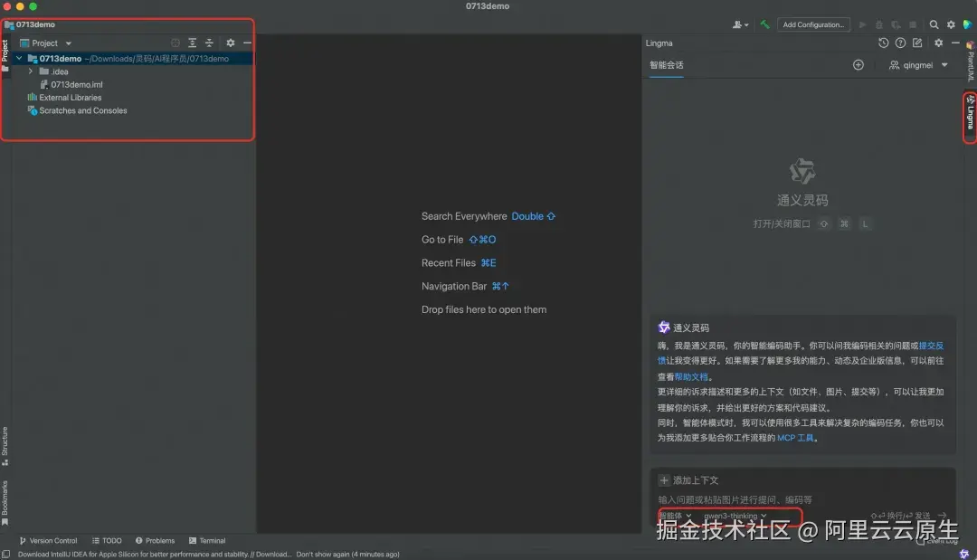Hide the Lingma panel with minimize dash
Screen dimensions: 977x560
(x=955, y=43)
